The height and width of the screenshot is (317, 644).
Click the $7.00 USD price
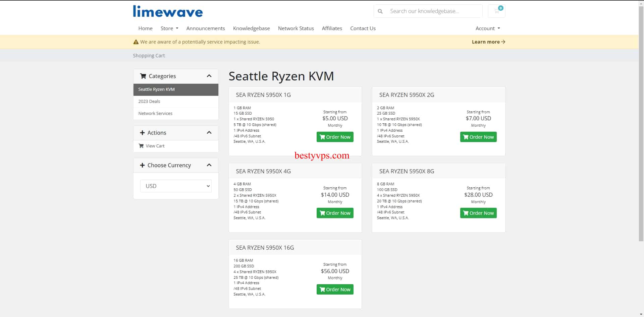pyautogui.click(x=478, y=118)
